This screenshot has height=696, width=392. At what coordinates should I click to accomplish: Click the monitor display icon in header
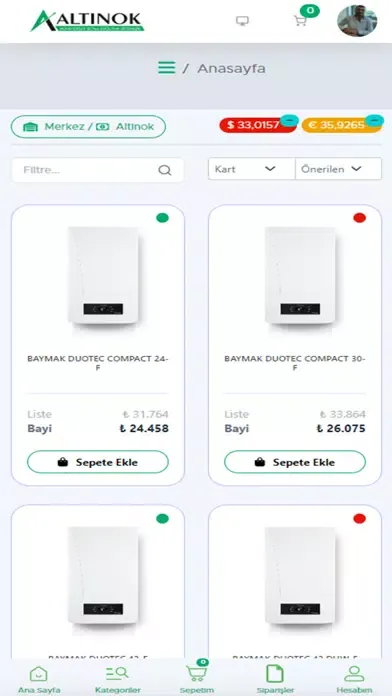click(x=242, y=20)
